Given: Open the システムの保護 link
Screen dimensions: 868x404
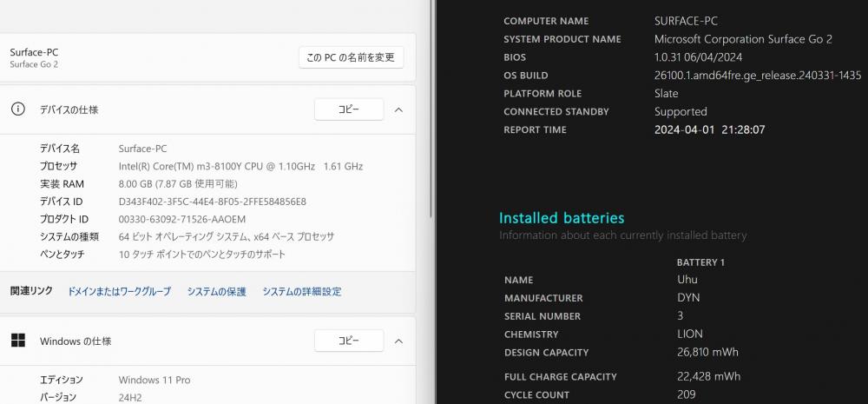Looking at the screenshot, I should tap(216, 292).
